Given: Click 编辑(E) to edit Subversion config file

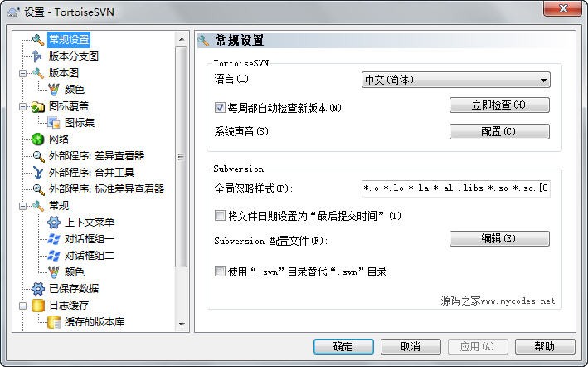Looking at the screenshot, I should pos(499,238).
